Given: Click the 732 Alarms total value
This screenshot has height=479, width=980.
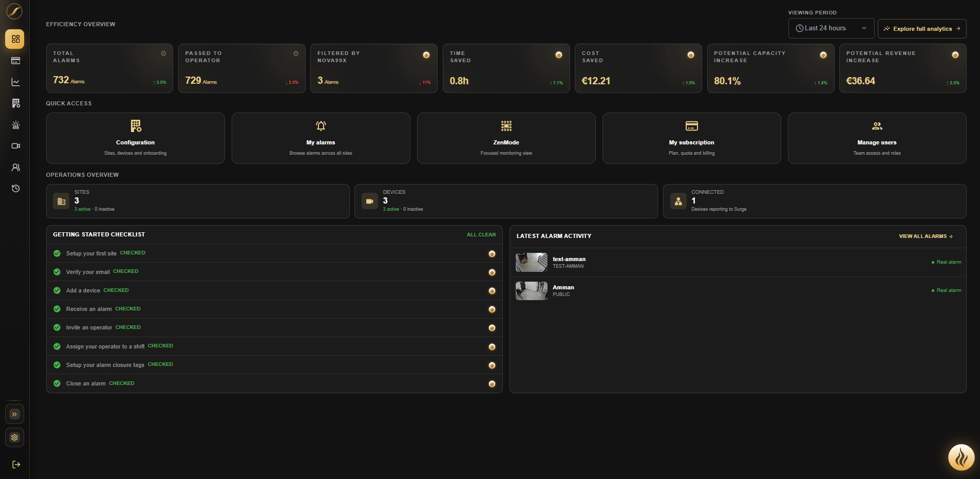Looking at the screenshot, I should pyautogui.click(x=69, y=80).
